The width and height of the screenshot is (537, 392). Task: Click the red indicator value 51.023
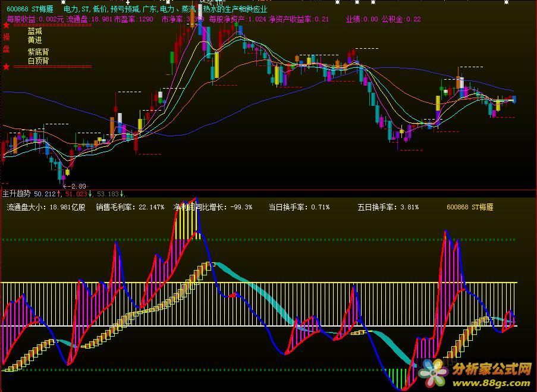76,194
